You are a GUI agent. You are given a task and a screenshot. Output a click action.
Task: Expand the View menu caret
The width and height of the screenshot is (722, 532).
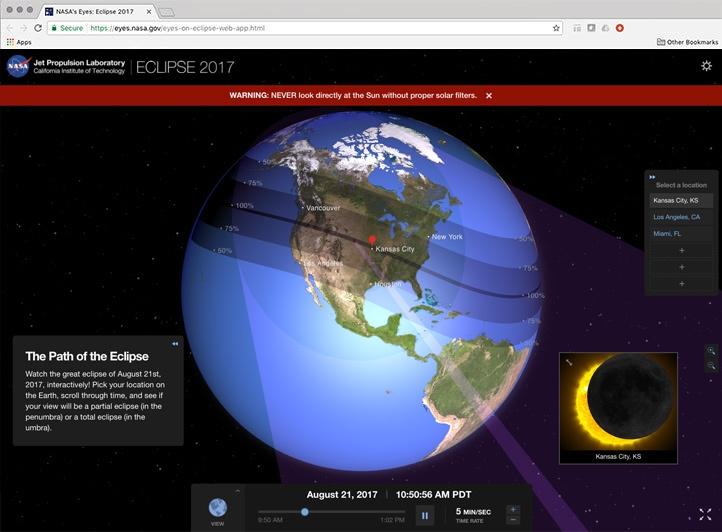[237, 491]
